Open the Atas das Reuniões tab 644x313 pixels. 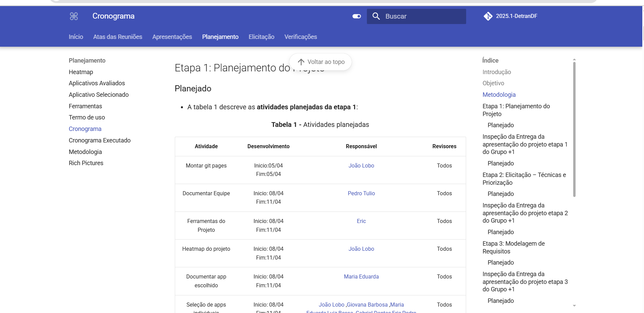tap(118, 37)
